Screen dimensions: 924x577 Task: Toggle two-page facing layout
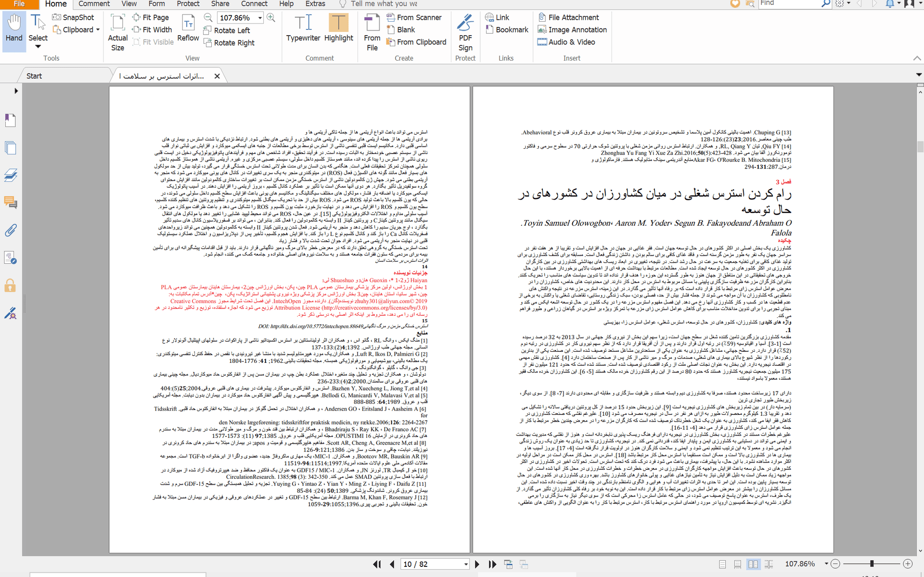(x=753, y=564)
